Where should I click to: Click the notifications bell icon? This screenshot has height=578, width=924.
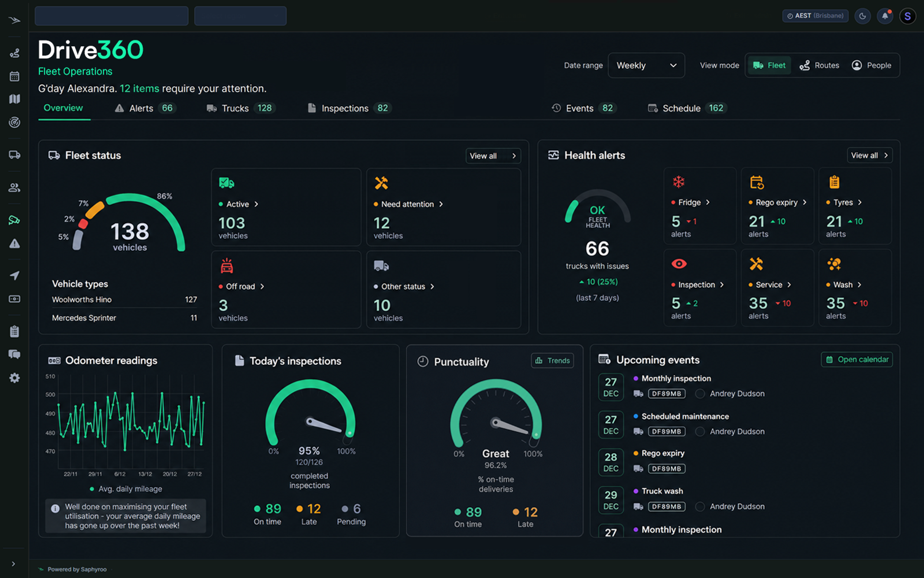point(885,16)
